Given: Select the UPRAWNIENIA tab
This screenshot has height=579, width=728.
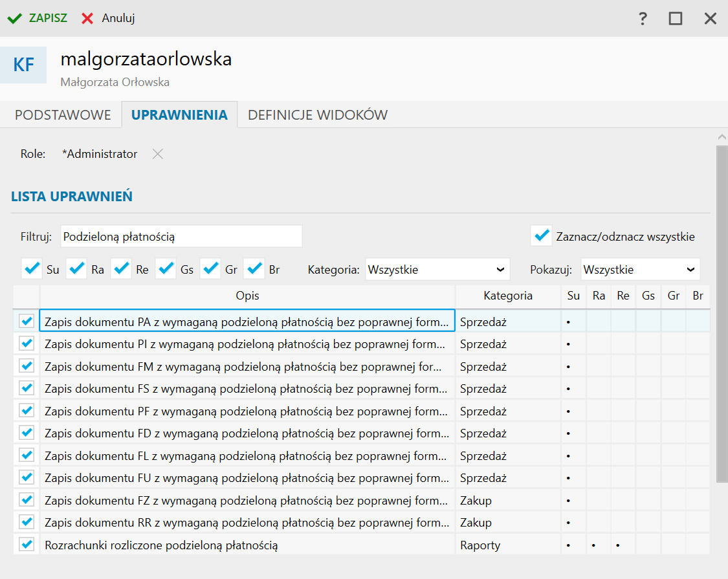Looking at the screenshot, I should click(x=179, y=115).
